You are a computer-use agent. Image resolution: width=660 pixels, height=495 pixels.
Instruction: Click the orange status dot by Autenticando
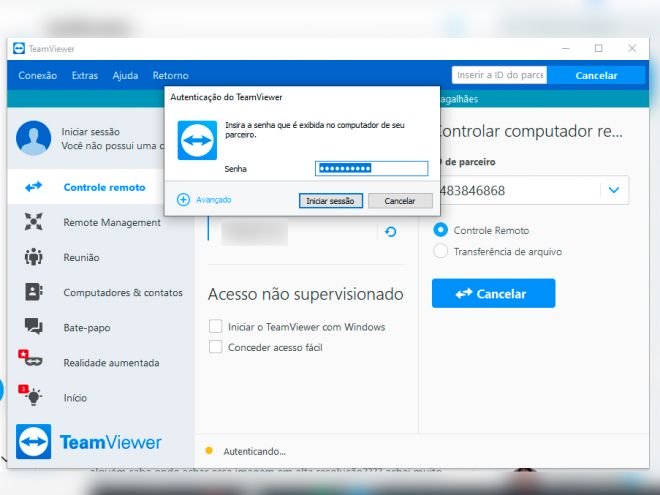click(209, 451)
